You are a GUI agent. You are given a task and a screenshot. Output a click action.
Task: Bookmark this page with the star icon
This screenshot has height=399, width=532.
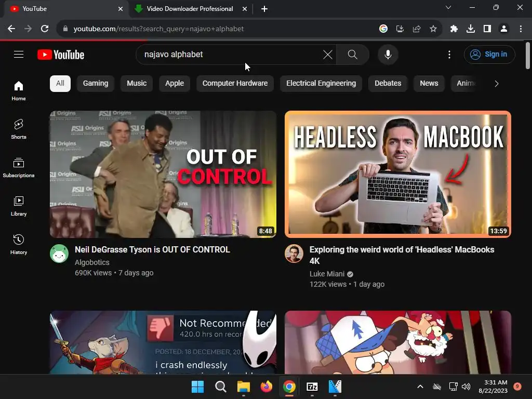click(x=433, y=29)
